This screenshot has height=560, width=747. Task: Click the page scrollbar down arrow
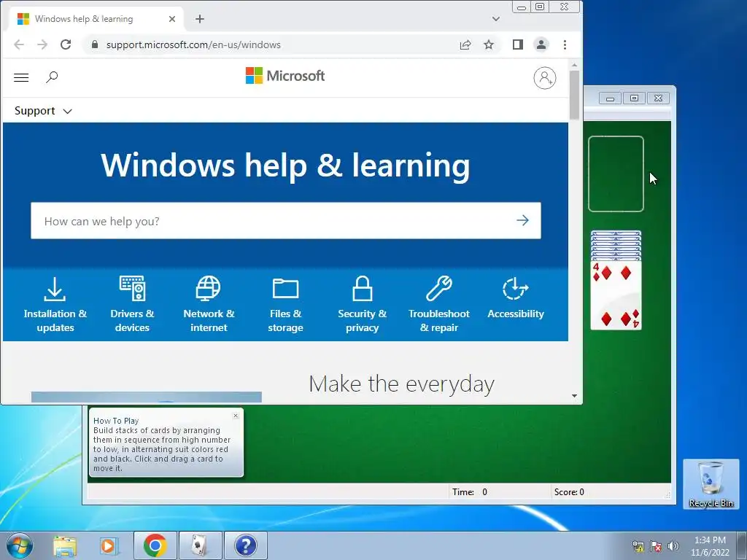pos(574,396)
